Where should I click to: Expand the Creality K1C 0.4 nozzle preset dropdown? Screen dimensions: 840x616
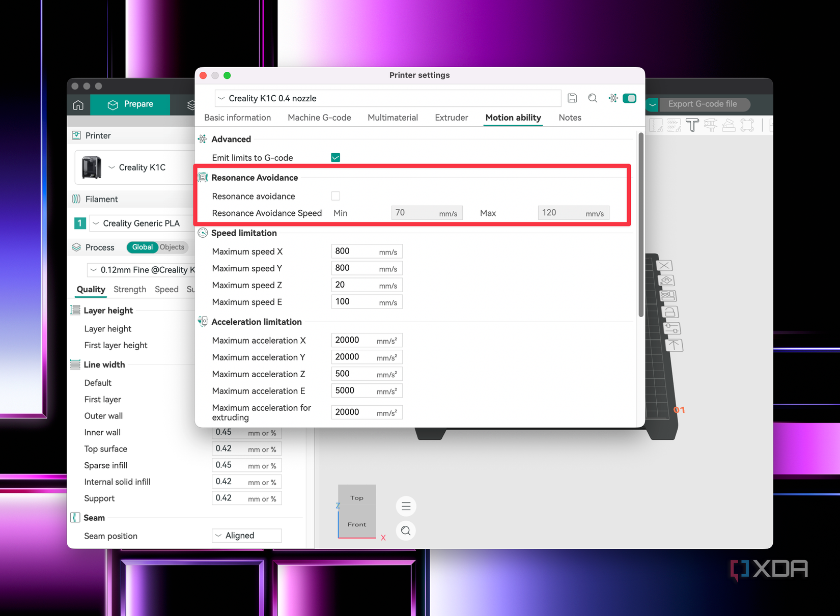pos(388,98)
